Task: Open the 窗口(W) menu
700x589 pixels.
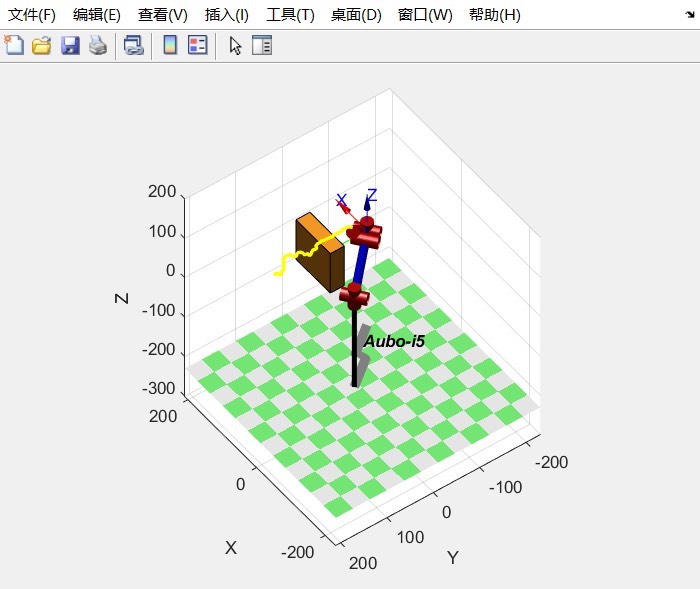Action: click(x=425, y=15)
